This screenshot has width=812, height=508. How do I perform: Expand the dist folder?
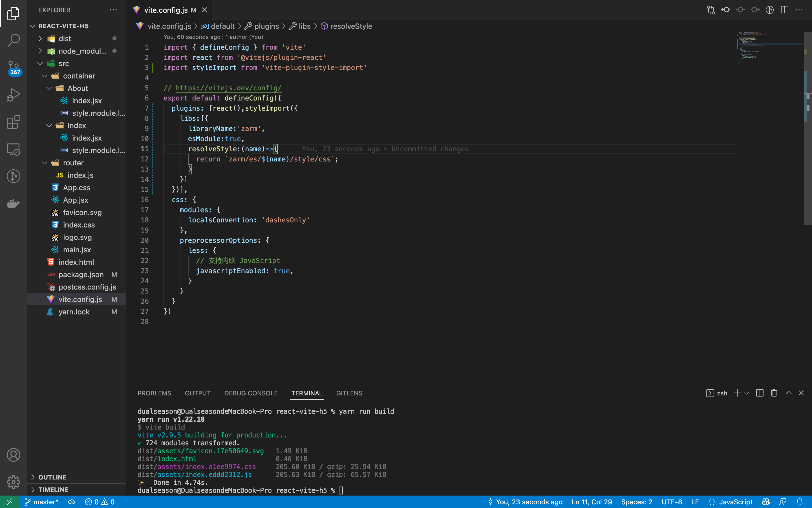click(76, 39)
